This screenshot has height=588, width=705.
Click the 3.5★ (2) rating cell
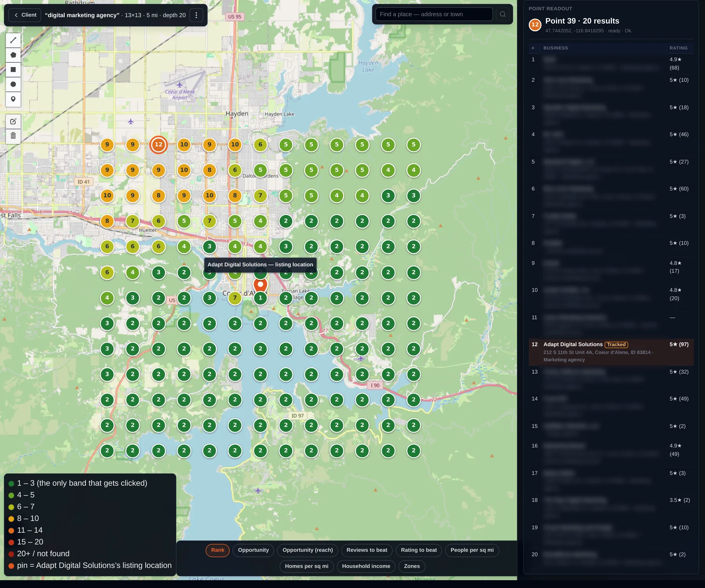point(680,500)
